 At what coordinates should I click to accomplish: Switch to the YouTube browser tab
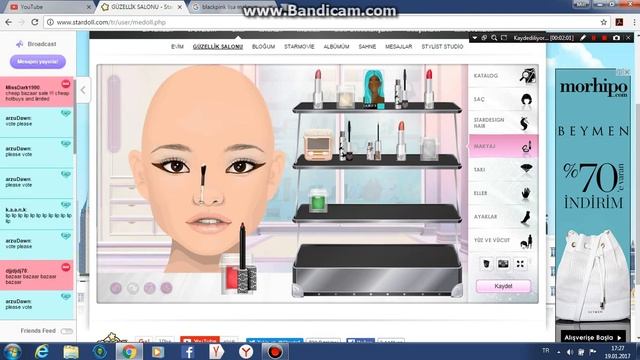coord(49,7)
